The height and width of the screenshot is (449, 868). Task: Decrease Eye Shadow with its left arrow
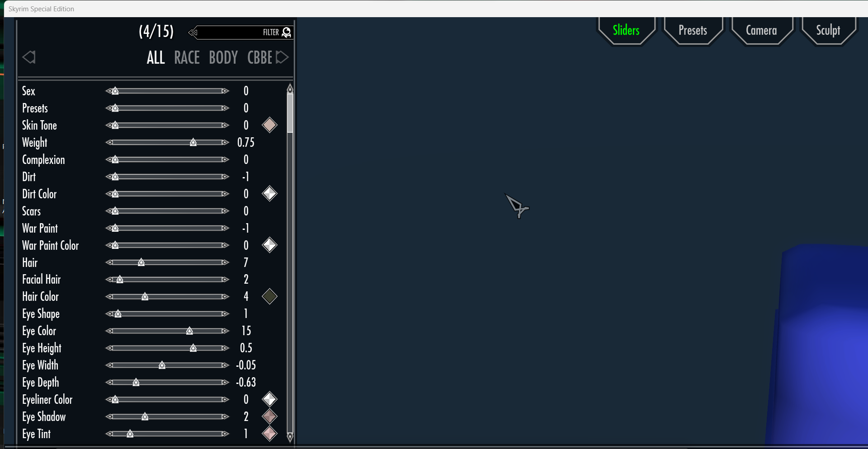click(109, 417)
